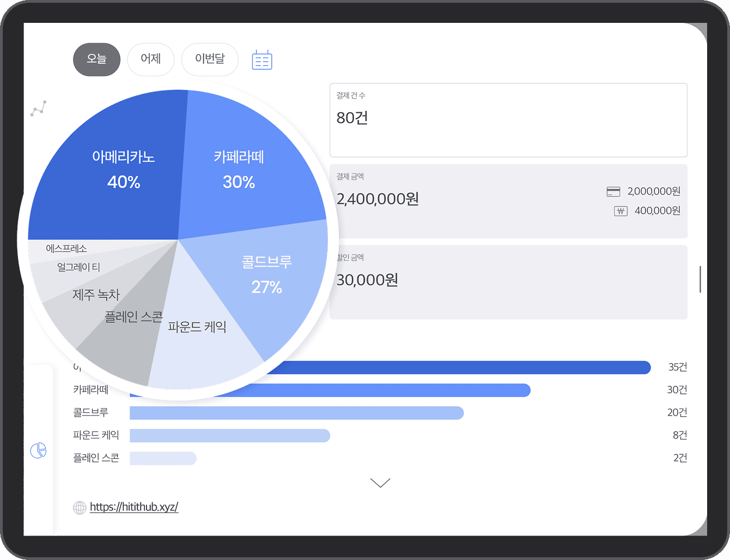
Task: Click the 결제 건수 80건 card
Action: (x=508, y=120)
